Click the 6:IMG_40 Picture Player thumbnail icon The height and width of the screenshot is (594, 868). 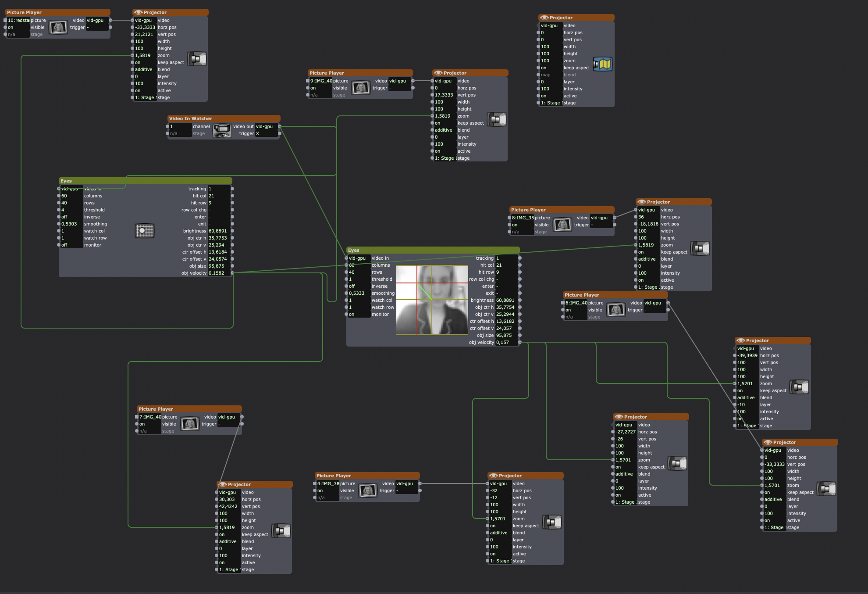(x=616, y=310)
